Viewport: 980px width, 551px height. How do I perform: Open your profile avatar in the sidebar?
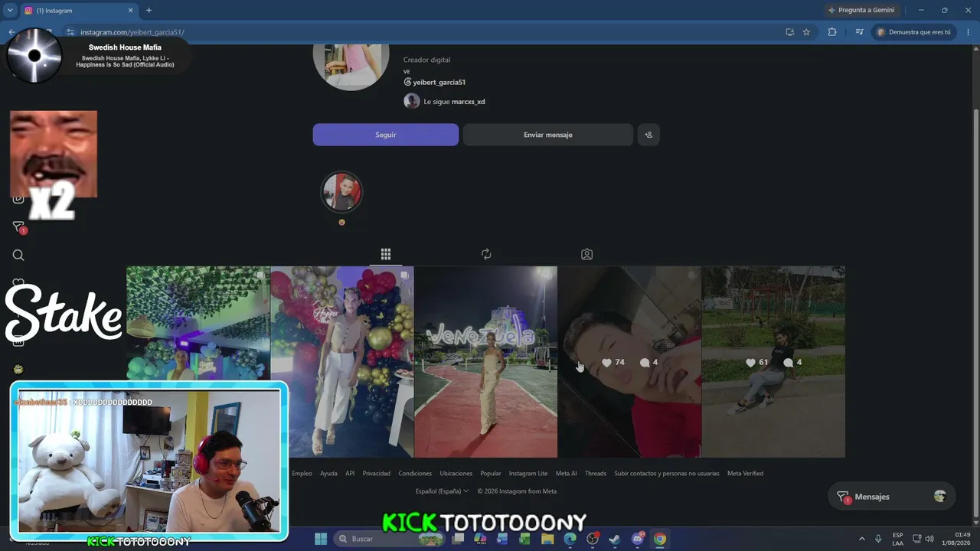click(x=18, y=370)
